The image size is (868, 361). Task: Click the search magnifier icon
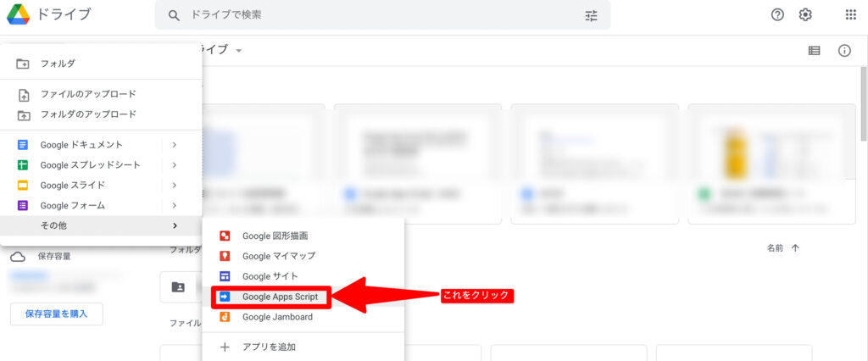pyautogui.click(x=174, y=15)
